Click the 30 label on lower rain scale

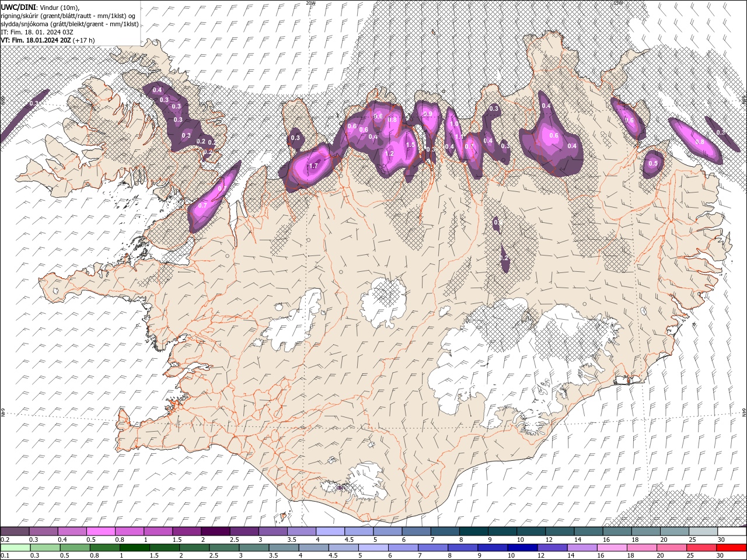click(x=720, y=555)
